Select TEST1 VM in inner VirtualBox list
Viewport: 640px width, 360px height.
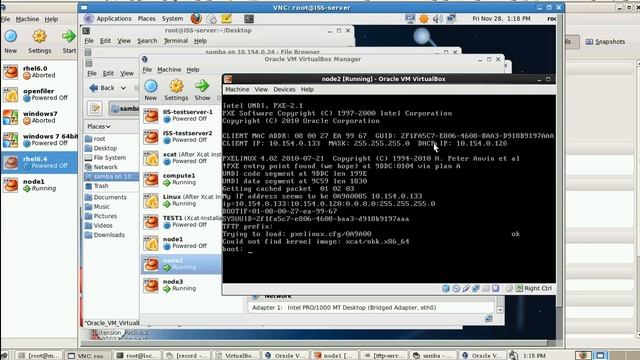tap(182, 222)
